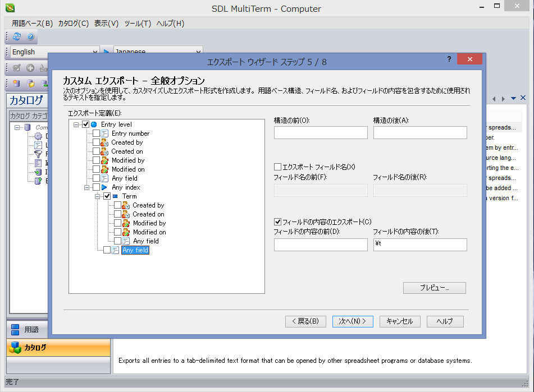This screenshot has width=534, height=392.
Task: Open the 表示(V) menu
Action: [106, 24]
